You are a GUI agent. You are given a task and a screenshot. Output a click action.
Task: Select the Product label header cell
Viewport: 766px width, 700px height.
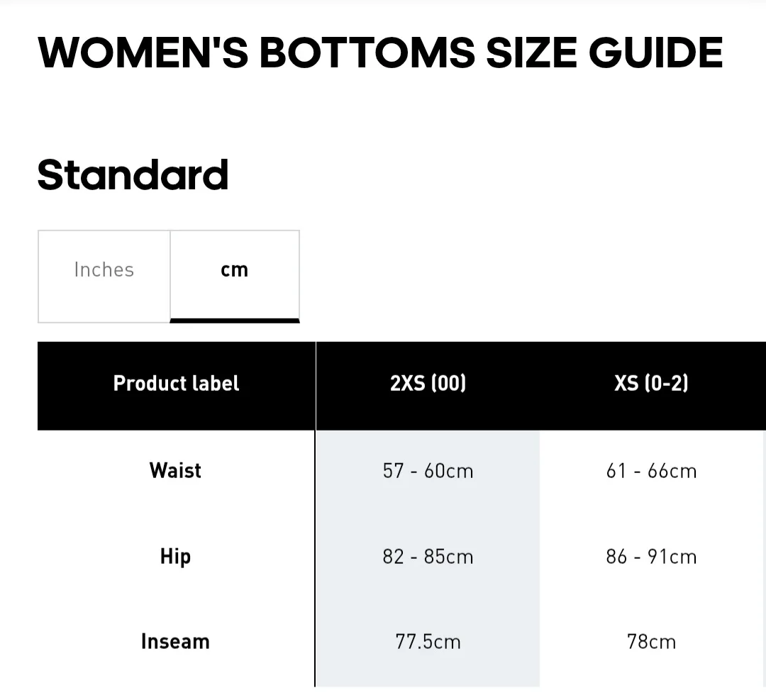[175, 384]
